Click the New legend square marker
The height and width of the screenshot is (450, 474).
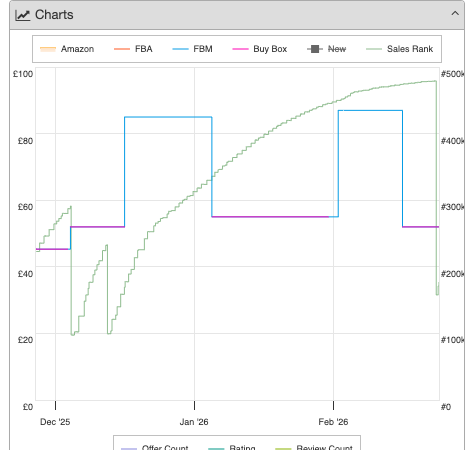click(315, 49)
